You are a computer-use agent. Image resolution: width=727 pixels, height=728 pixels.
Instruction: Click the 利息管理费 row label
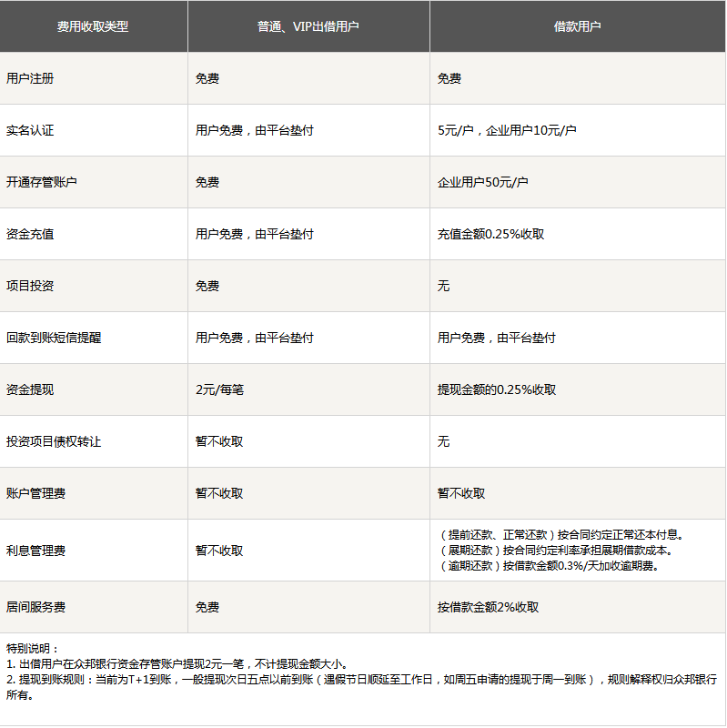36,551
